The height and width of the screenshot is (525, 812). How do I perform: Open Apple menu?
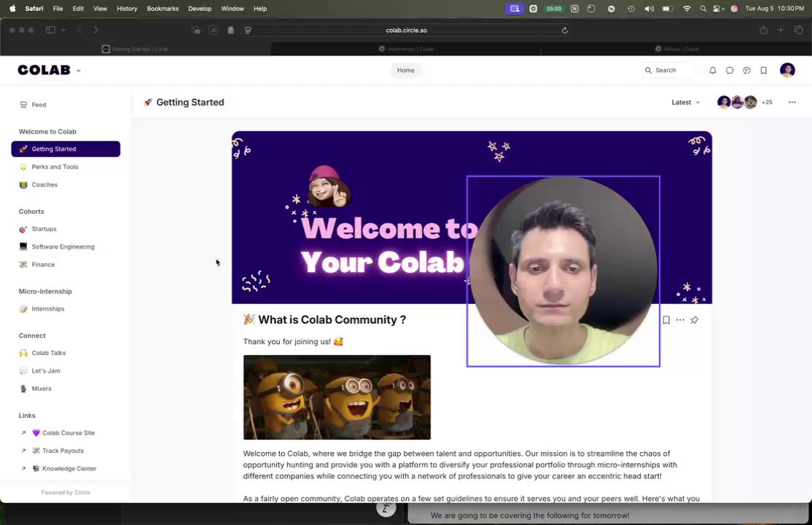pyautogui.click(x=12, y=9)
